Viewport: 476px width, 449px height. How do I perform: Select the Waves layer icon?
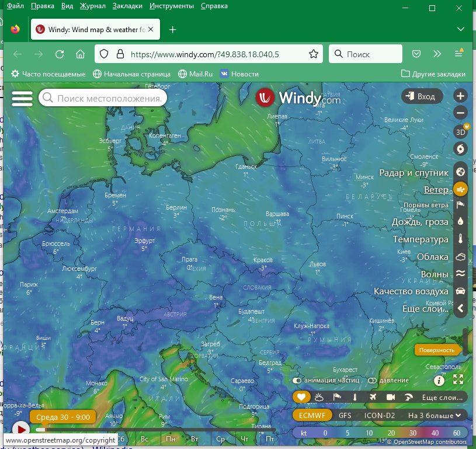pyautogui.click(x=460, y=274)
